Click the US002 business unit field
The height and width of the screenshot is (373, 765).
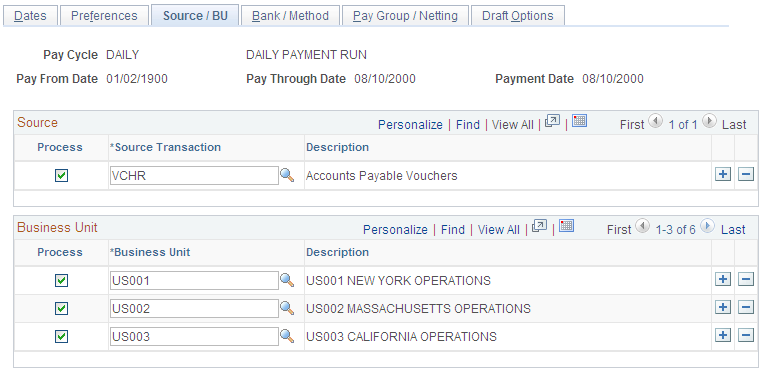pos(194,309)
